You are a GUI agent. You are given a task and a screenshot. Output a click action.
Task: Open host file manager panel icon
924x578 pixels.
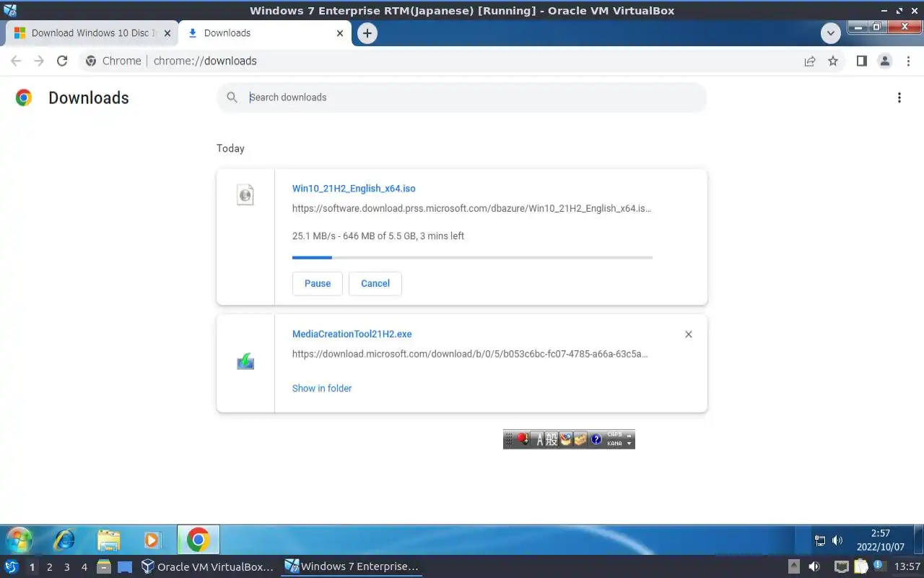[103, 567]
